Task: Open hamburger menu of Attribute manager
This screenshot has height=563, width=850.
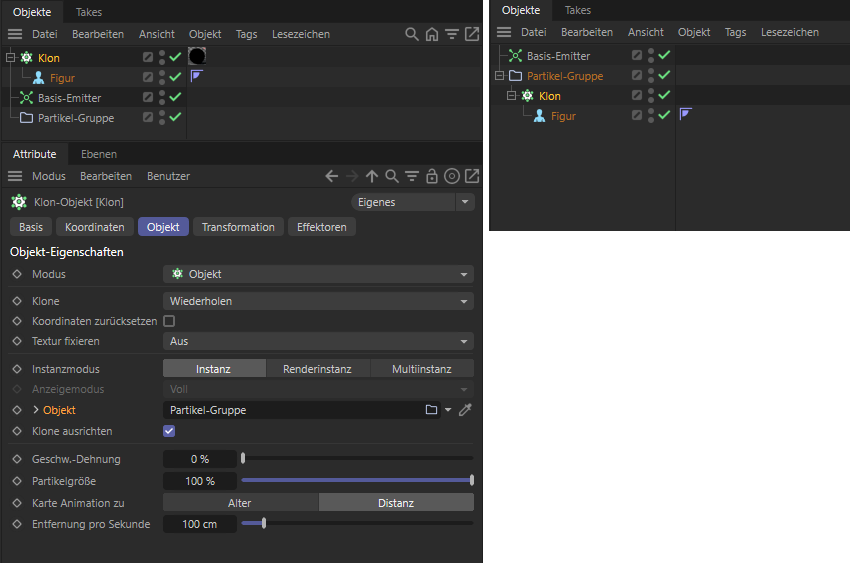Action: pyautogui.click(x=15, y=176)
